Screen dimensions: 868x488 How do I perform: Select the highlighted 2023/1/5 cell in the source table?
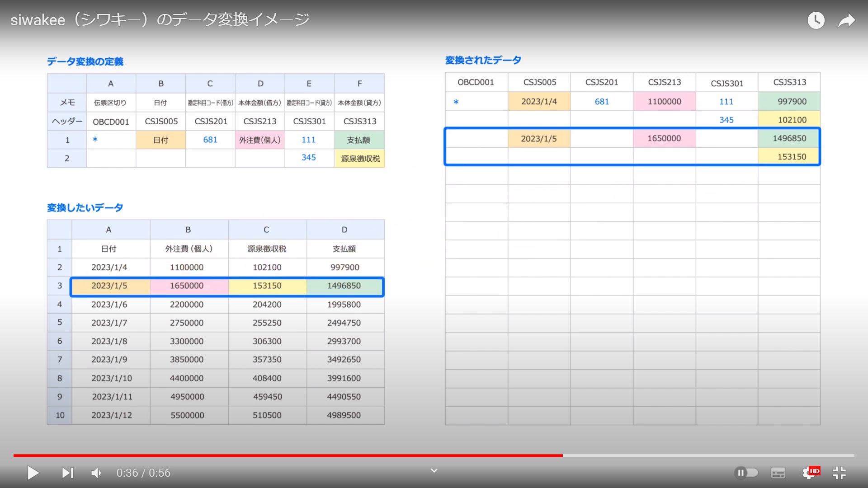point(109,286)
